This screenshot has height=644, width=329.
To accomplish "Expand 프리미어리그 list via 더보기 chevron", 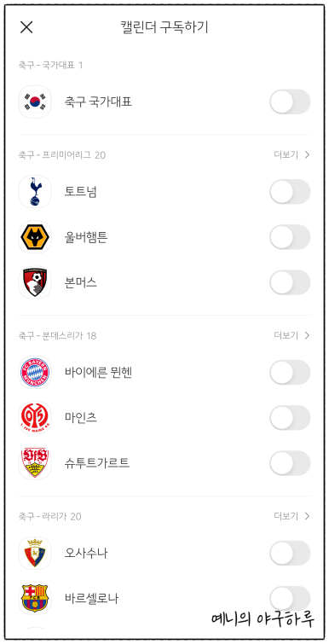I will click(x=292, y=155).
